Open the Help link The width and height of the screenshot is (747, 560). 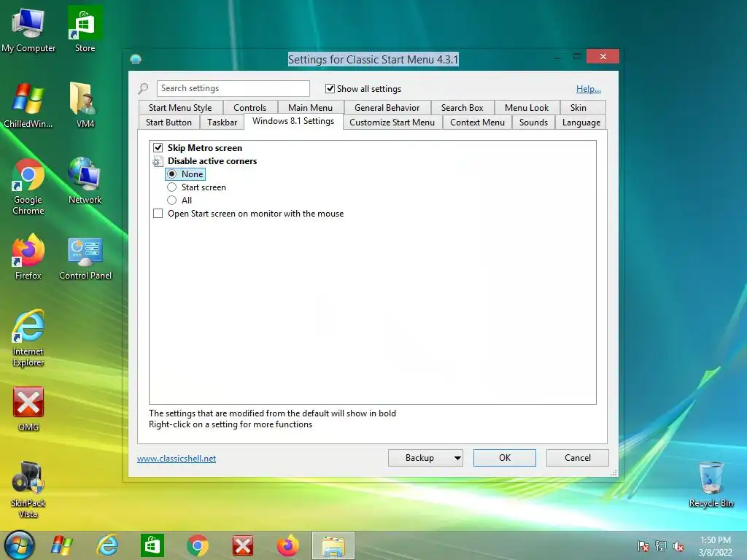tap(589, 88)
